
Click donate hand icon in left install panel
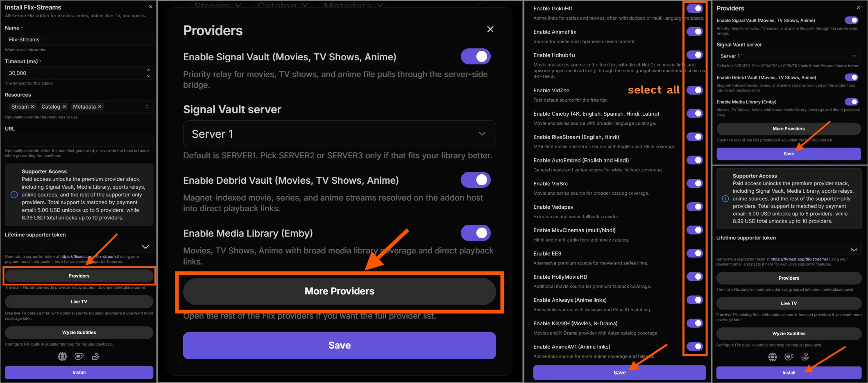pos(96,356)
